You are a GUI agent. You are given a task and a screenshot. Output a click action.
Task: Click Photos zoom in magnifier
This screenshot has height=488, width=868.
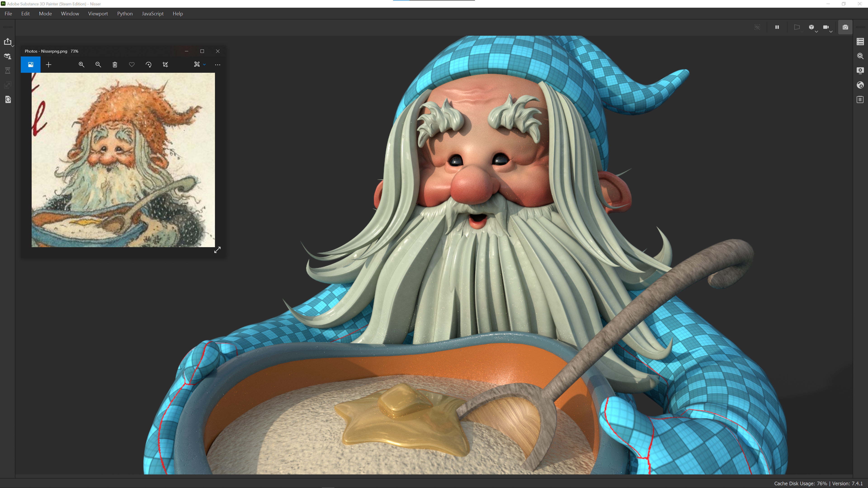click(82, 65)
